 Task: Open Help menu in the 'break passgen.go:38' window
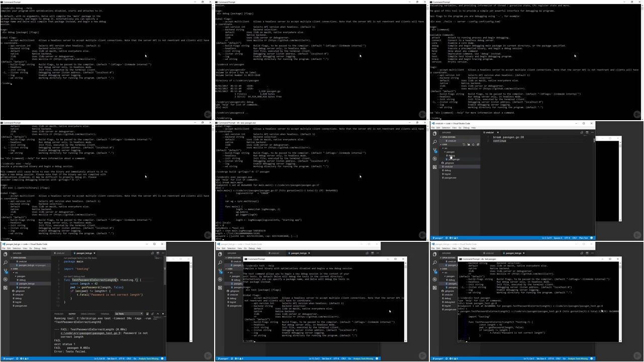[x=474, y=128]
